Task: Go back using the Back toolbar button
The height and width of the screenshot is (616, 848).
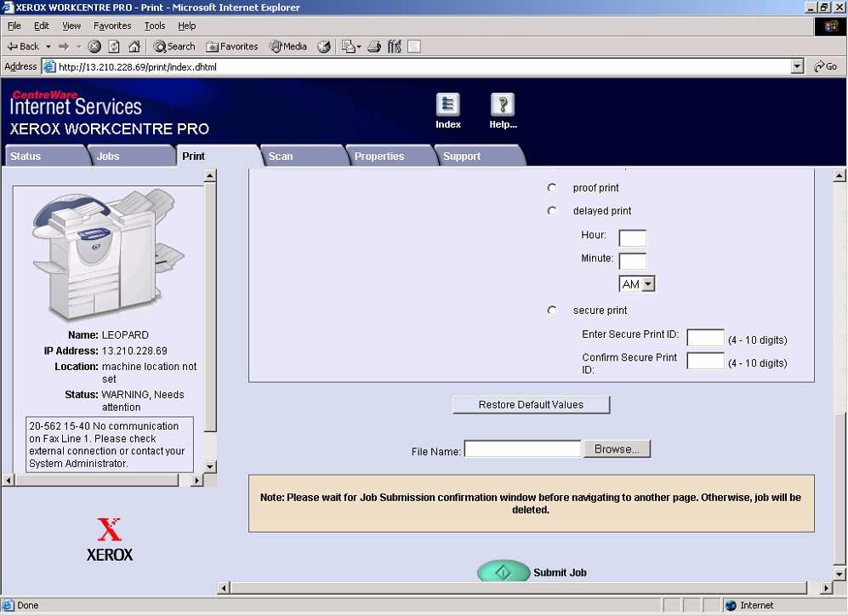Action: [x=23, y=47]
